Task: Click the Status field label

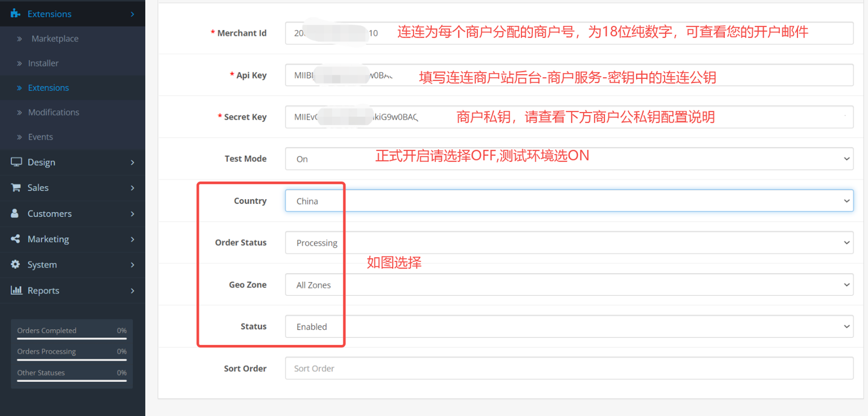Action: tap(253, 326)
